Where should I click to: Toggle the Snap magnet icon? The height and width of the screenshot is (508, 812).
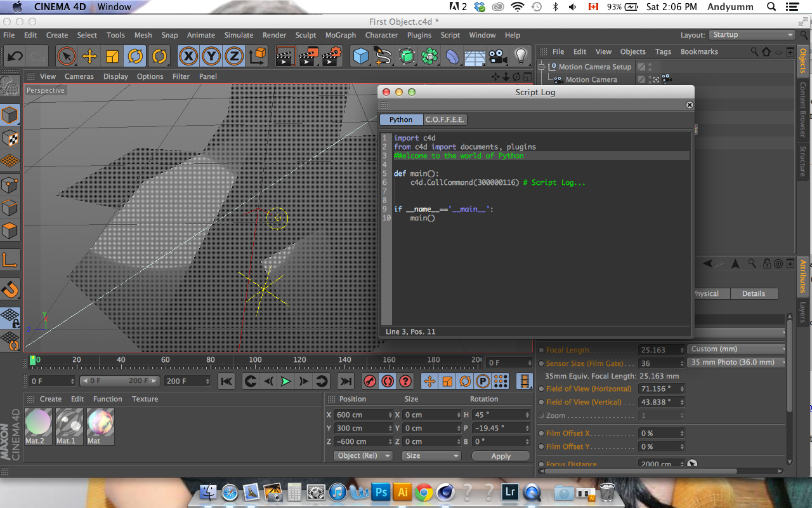click(x=10, y=289)
